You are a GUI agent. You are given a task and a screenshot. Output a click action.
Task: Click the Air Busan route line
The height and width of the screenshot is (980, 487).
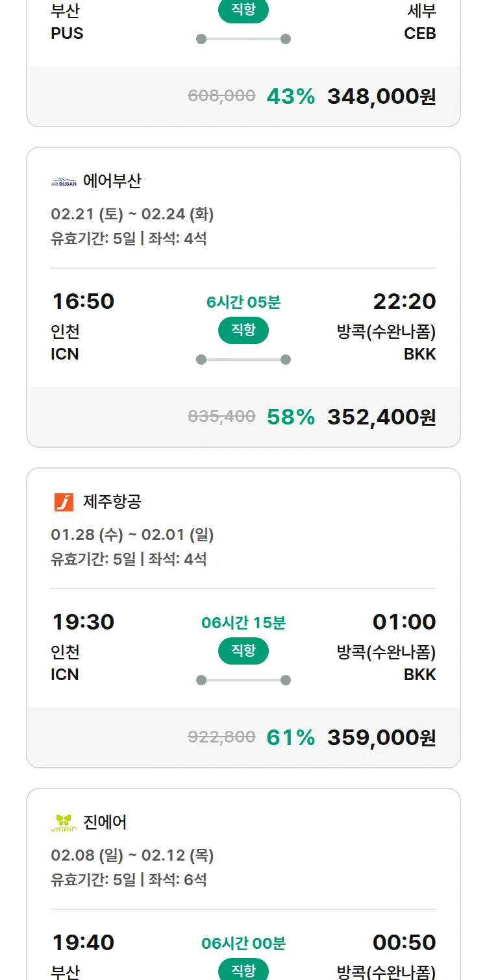coord(243,360)
